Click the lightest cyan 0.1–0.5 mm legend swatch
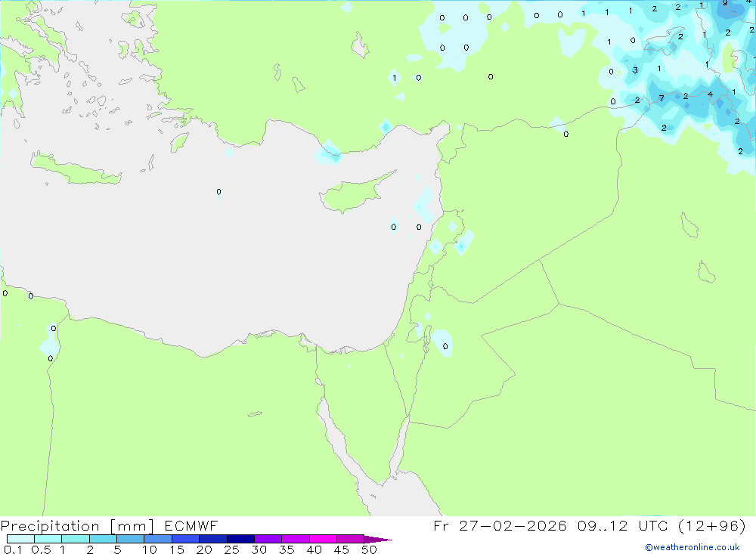The image size is (756, 554). [x=20, y=539]
